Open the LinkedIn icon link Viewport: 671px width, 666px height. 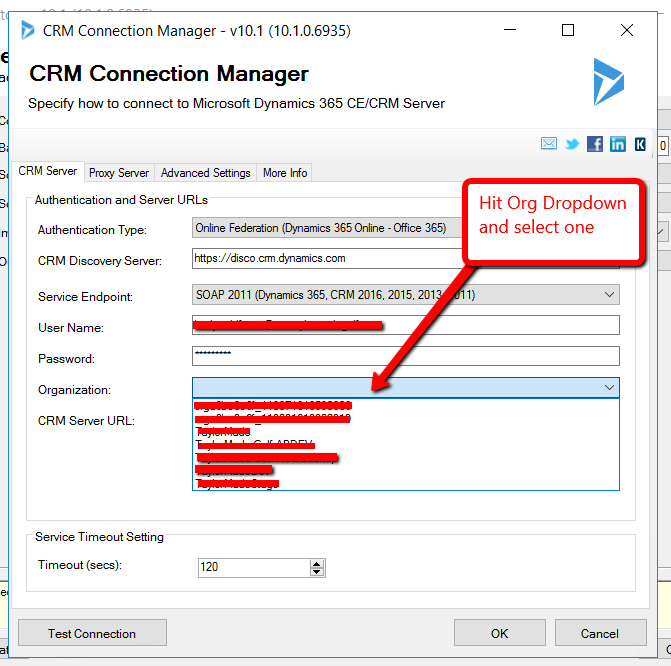click(x=618, y=144)
